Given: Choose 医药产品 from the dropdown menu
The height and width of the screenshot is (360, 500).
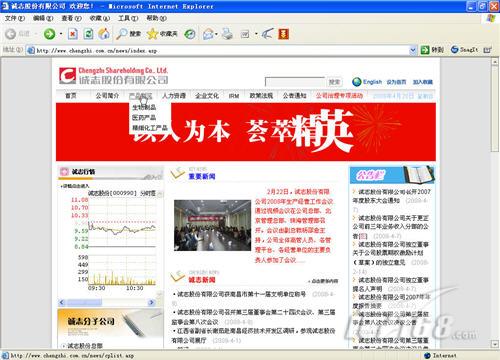Looking at the screenshot, I should click(x=144, y=117).
